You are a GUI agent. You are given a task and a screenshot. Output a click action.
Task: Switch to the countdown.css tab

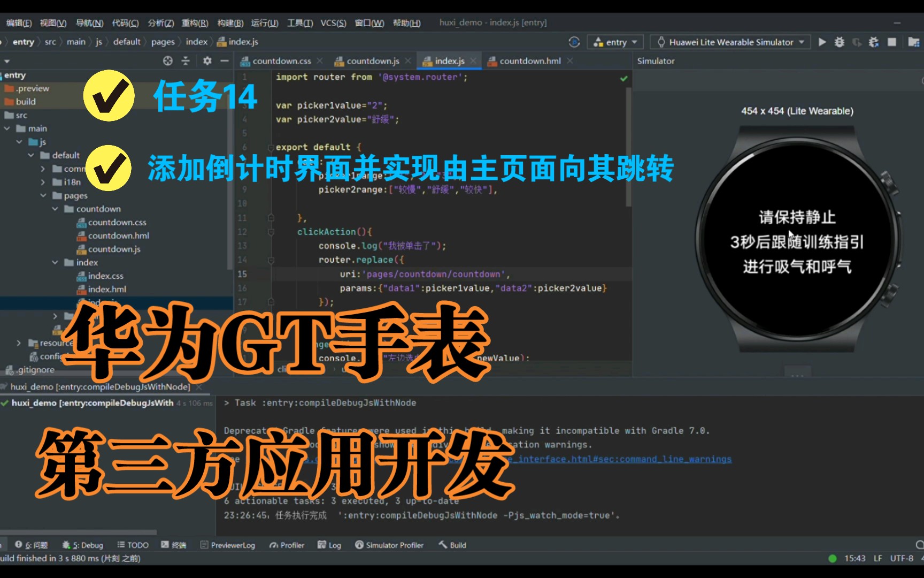(281, 61)
